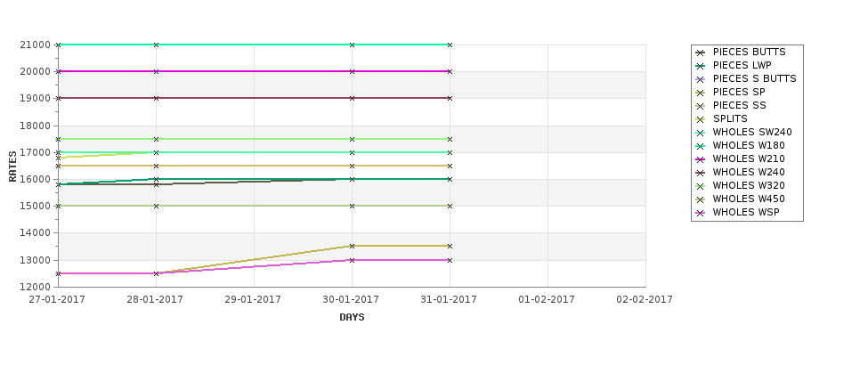This screenshot has height=382, width=868.
Task: Select the PIECES S BUTTS legend label
Action: (755, 78)
